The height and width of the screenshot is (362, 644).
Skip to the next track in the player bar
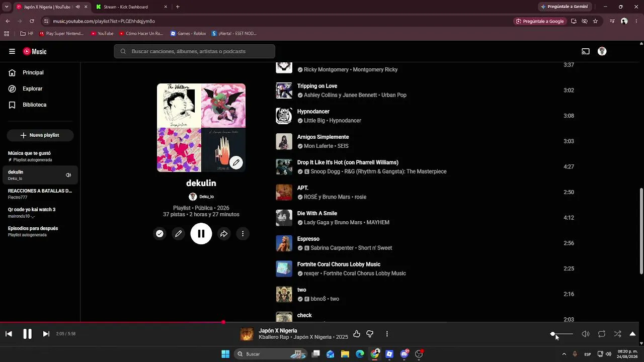[46, 334]
